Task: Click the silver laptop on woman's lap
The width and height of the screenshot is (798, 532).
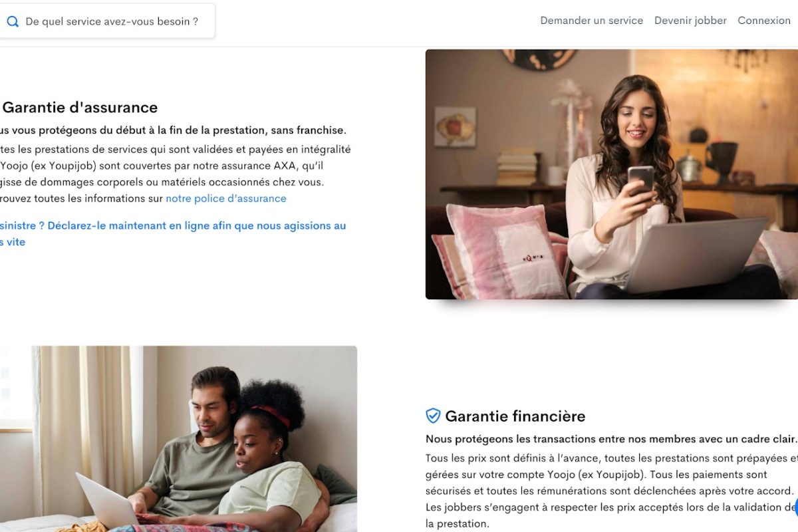Action: point(695,255)
